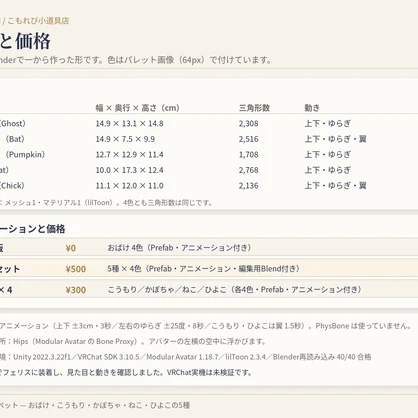Click the 動き column header

(x=312, y=108)
